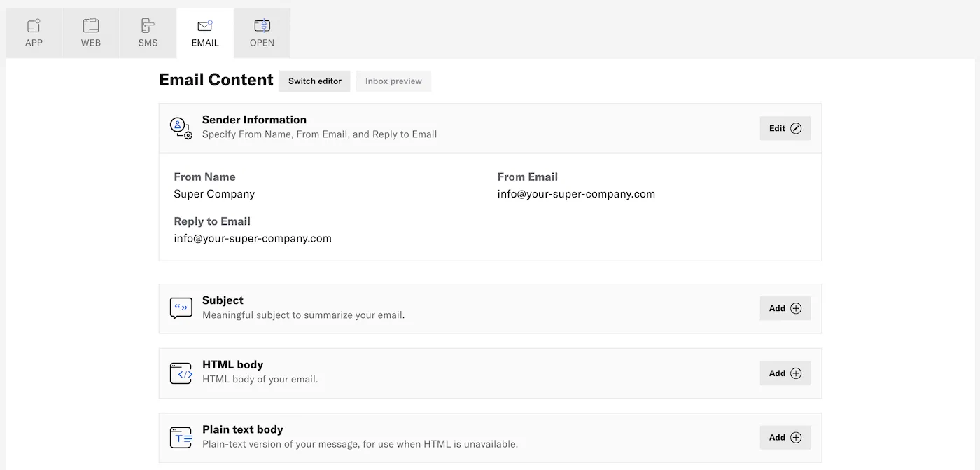
Task: Click the Plain text body icon
Action: coord(181,437)
